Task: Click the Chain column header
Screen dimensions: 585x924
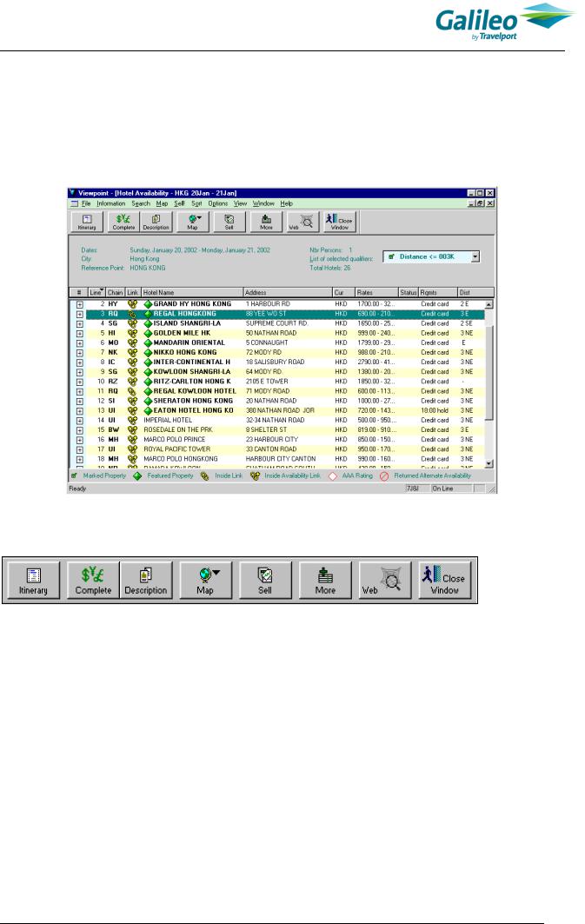Action: 115,292
